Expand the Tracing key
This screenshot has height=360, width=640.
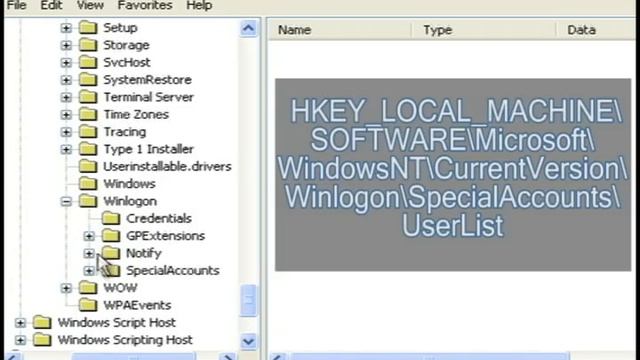66,132
